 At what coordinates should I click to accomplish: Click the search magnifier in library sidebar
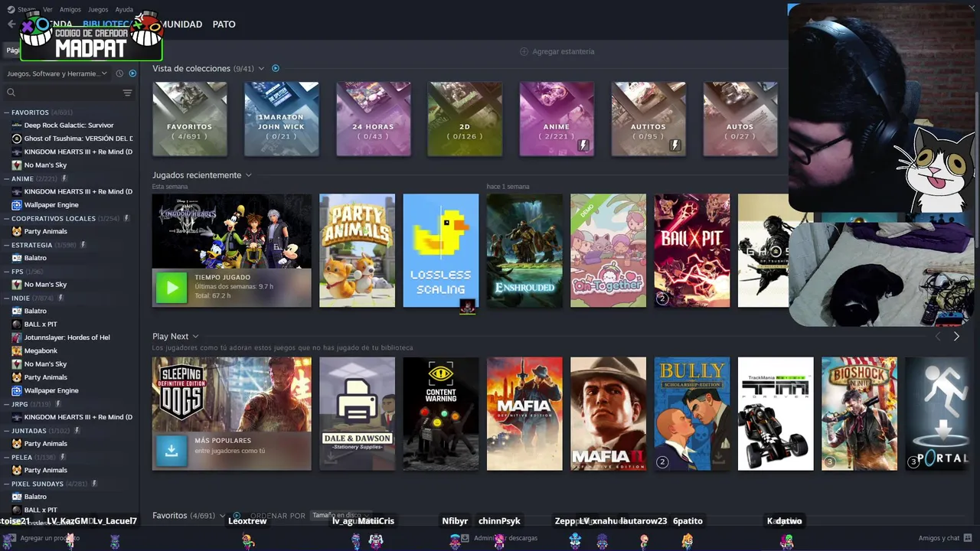point(11,93)
